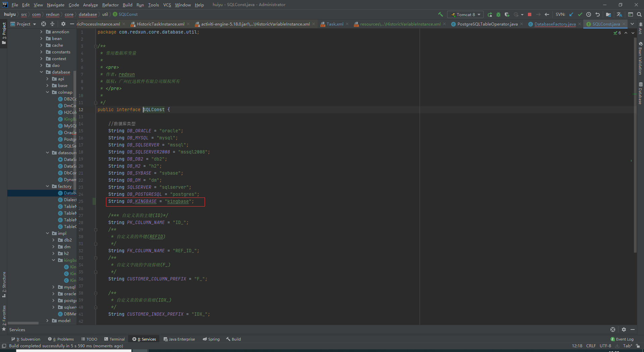644x352 pixels.
Task: Start the debugger
Action: [498, 14]
